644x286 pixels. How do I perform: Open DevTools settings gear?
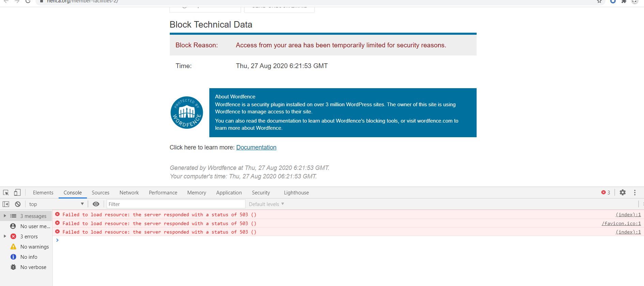(623, 192)
